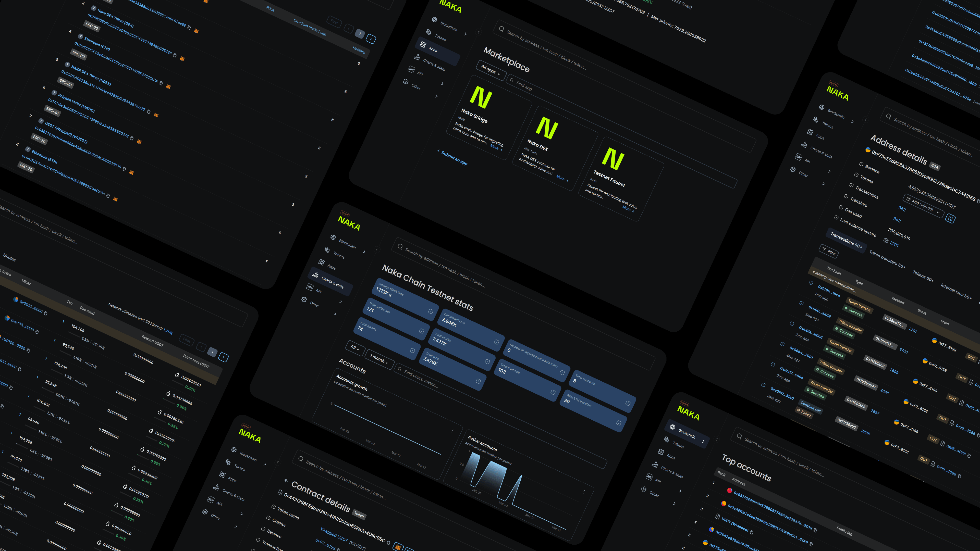Viewport: 980px width, 551px height.
Task: Open 1 month period dropdown on stats screen
Action: pos(379,359)
